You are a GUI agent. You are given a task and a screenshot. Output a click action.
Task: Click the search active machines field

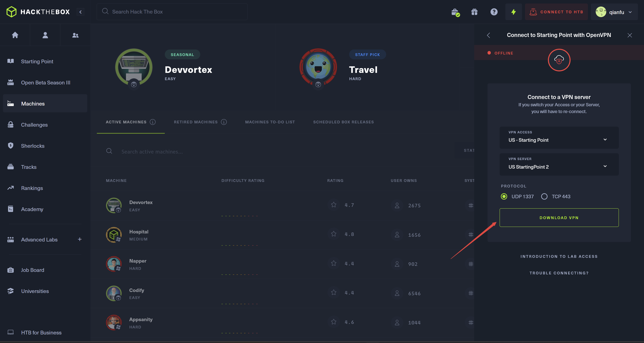pos(152,152)
